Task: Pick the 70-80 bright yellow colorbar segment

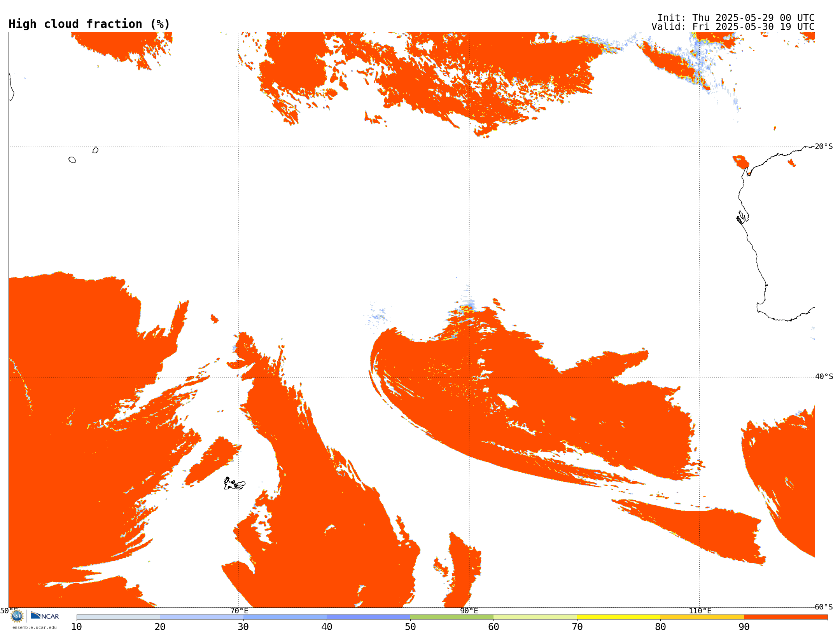Action: pyautogui.click(x=619, y=617)
